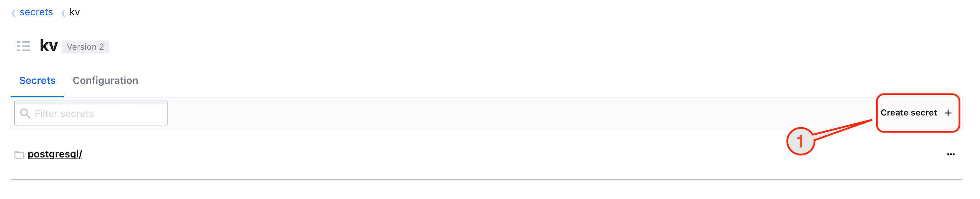Click empty toolbar area right of filter box
This screenshot has width=980, height=199.
[x=495, y=113]
